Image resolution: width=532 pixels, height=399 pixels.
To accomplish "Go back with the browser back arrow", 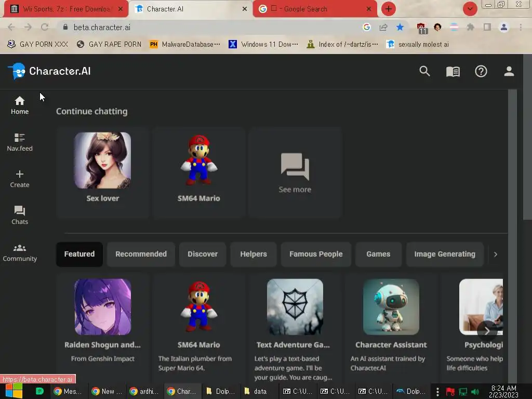I will coord(11,27).
